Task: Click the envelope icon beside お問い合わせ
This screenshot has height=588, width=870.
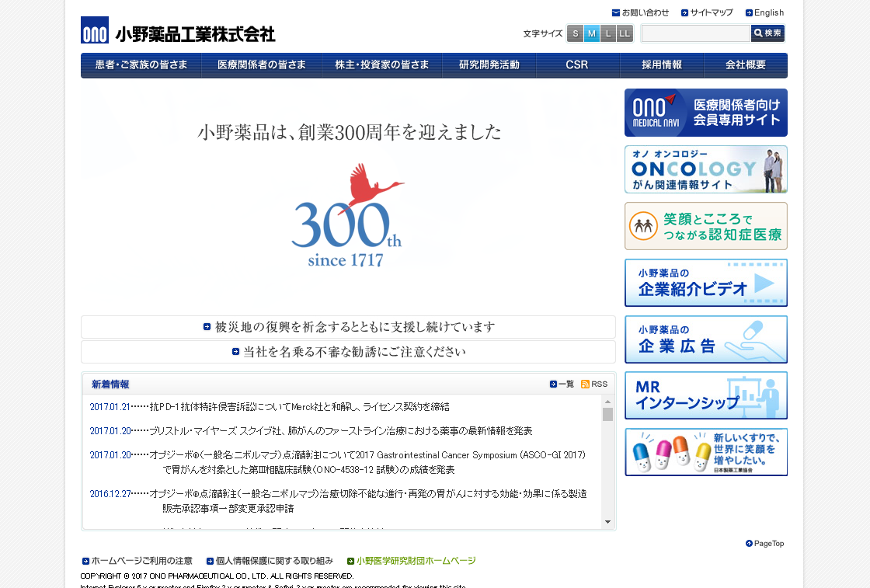Action: click(615, 12)
